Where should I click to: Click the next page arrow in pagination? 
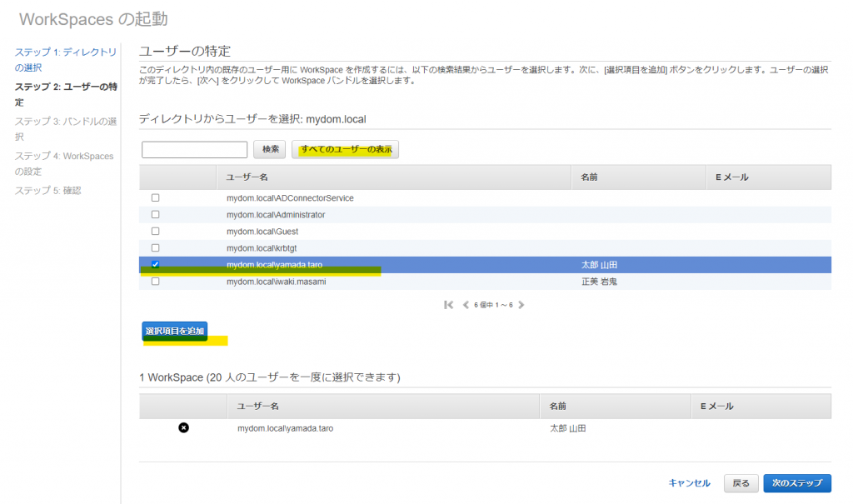coord(521,305)
